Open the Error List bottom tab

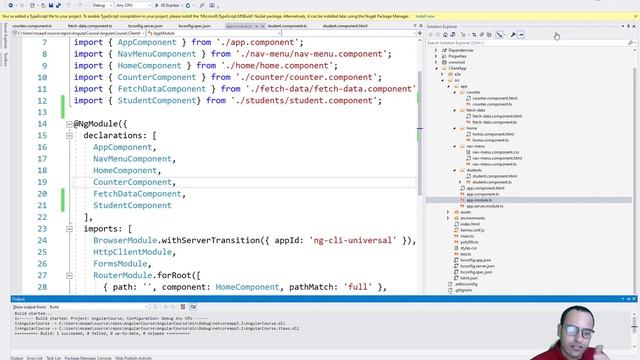click(35, 358)
